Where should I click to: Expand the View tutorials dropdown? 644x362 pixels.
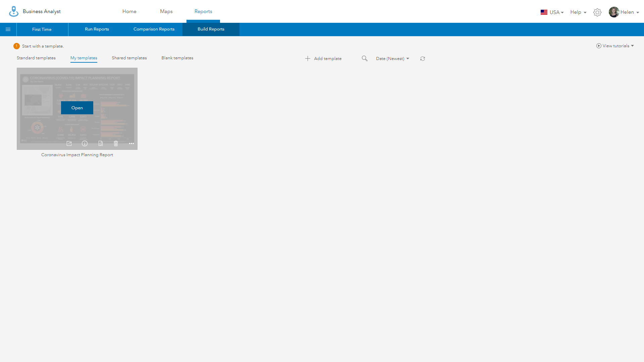point(616,46)
